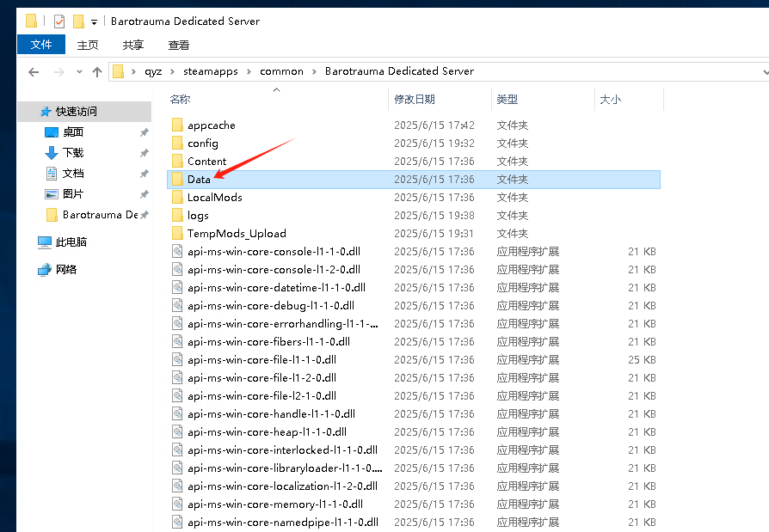Open 文档 in quick access
The image size is (769, 532).
tap(73, 174)
